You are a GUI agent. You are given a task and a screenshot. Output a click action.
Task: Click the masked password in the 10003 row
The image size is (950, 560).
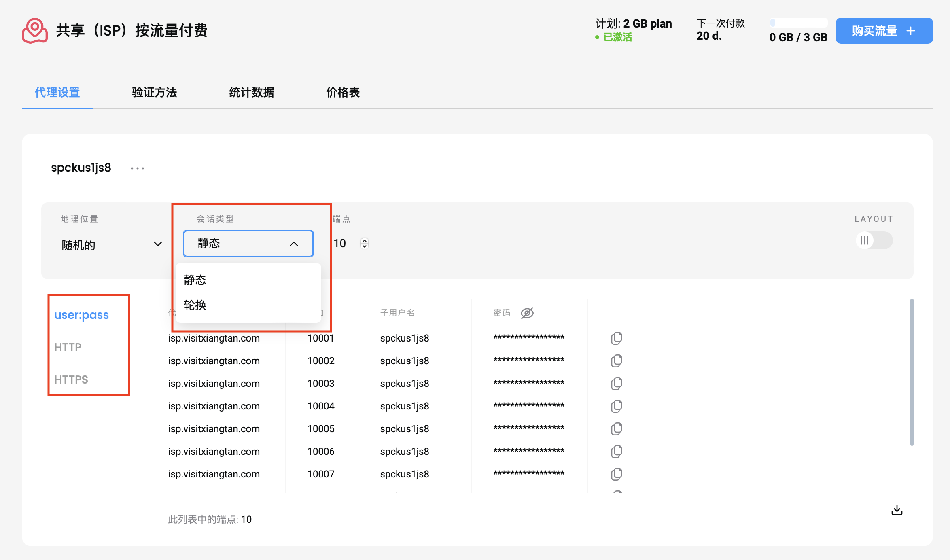click(528, 383)
